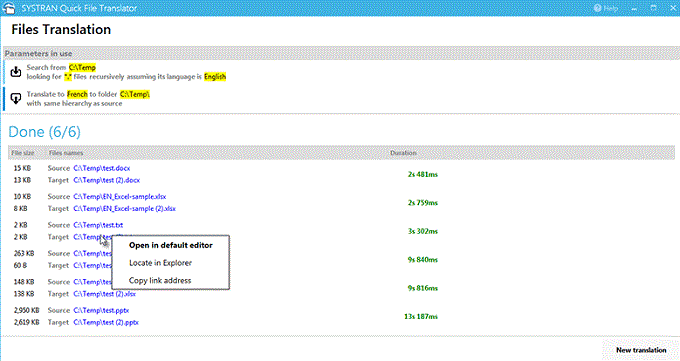Select the 3s 302ms duration value

(423, 231)
